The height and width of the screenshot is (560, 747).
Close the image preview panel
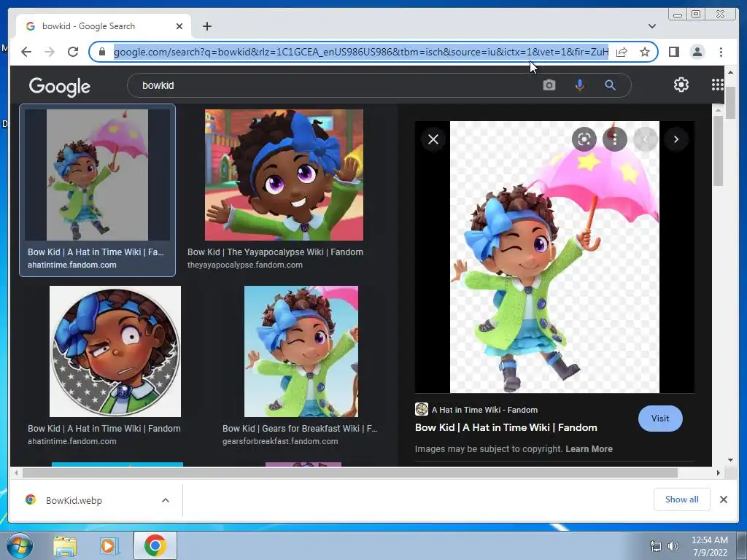point(433,139)
